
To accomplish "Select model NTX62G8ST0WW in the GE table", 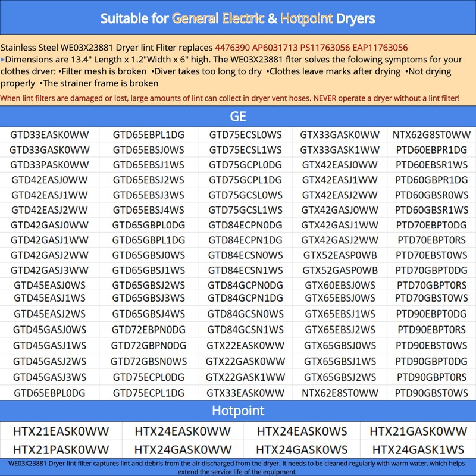I will click(432, 135).
